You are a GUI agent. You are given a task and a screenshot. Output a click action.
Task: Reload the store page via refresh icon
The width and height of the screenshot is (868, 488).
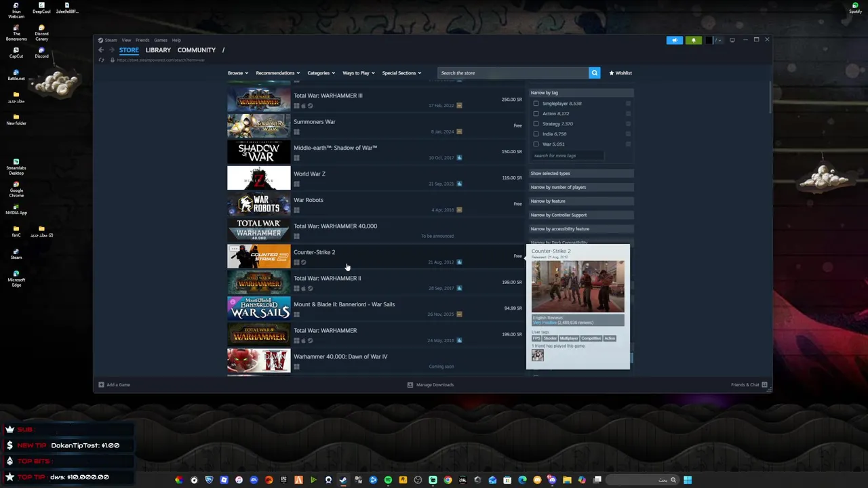click(x=102, y=60)
